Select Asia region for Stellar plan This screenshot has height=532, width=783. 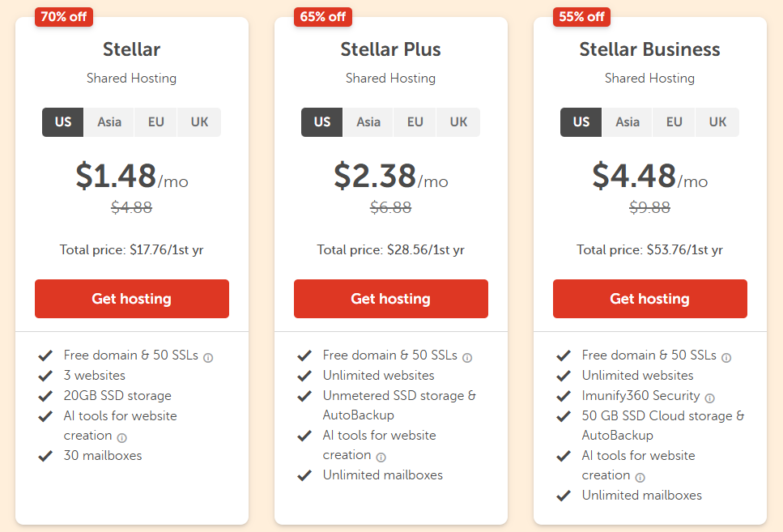point(109,122)
